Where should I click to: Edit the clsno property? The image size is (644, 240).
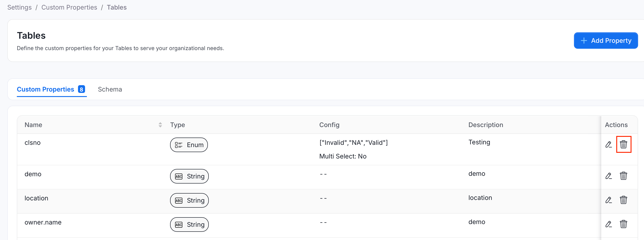click(x=609, y=144)
